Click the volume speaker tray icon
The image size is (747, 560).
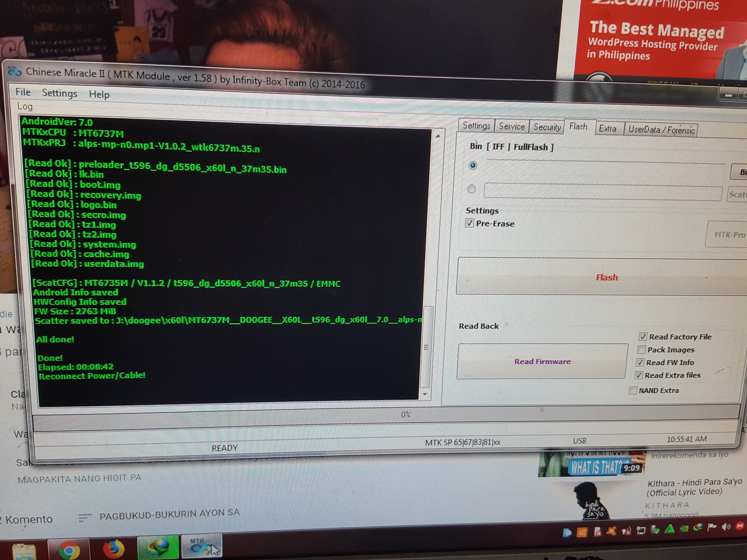(x=726, y=527)
